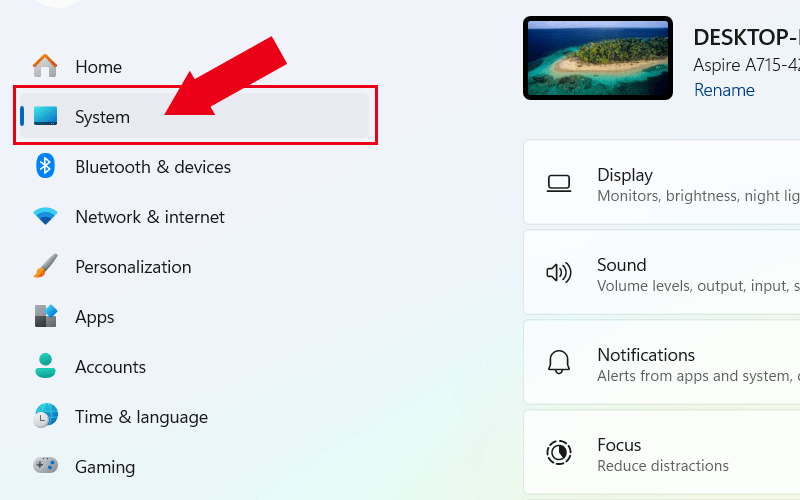800x500 pixels.
Task: Click the desktop wallpaper thumbnail
Action: coord(597,58)
